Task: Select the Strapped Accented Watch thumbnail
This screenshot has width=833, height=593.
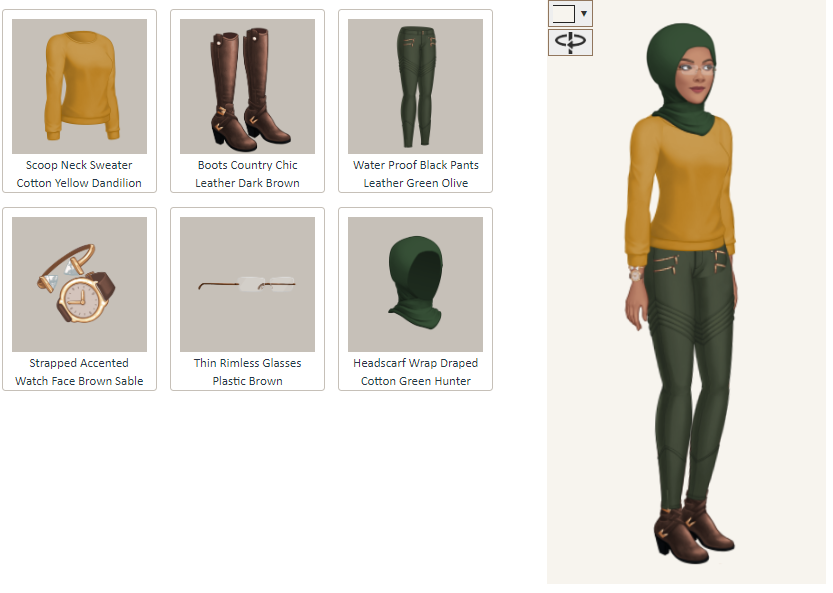Action: point(80,286)
